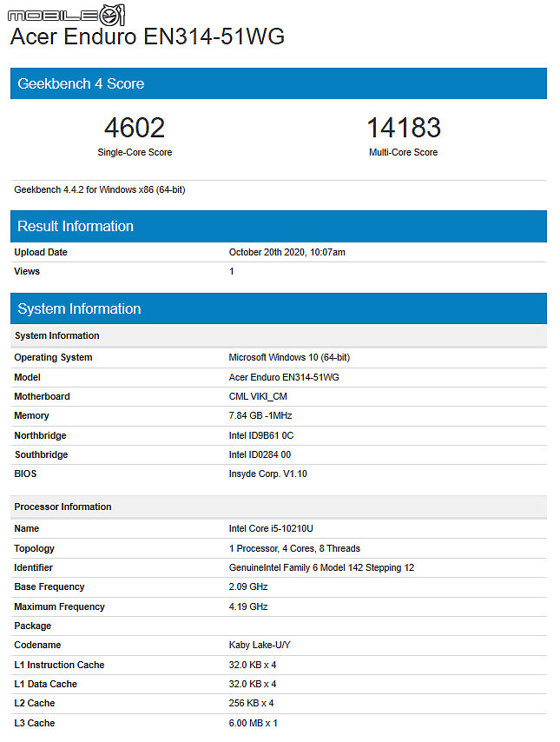Click the Views label

[27, 271]
